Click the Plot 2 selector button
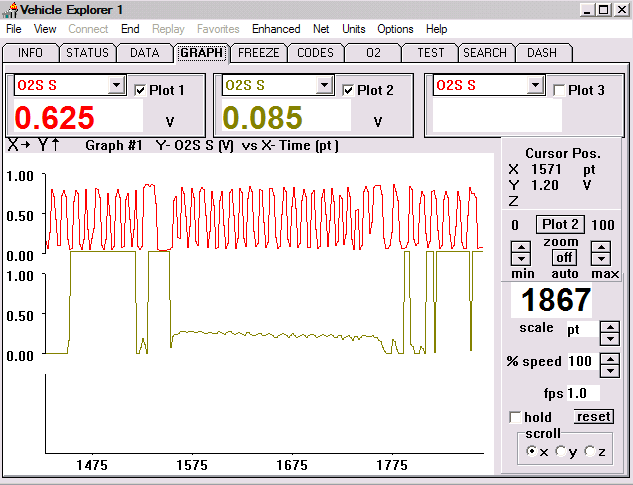 pyautogui.click(x=561, y=224)
